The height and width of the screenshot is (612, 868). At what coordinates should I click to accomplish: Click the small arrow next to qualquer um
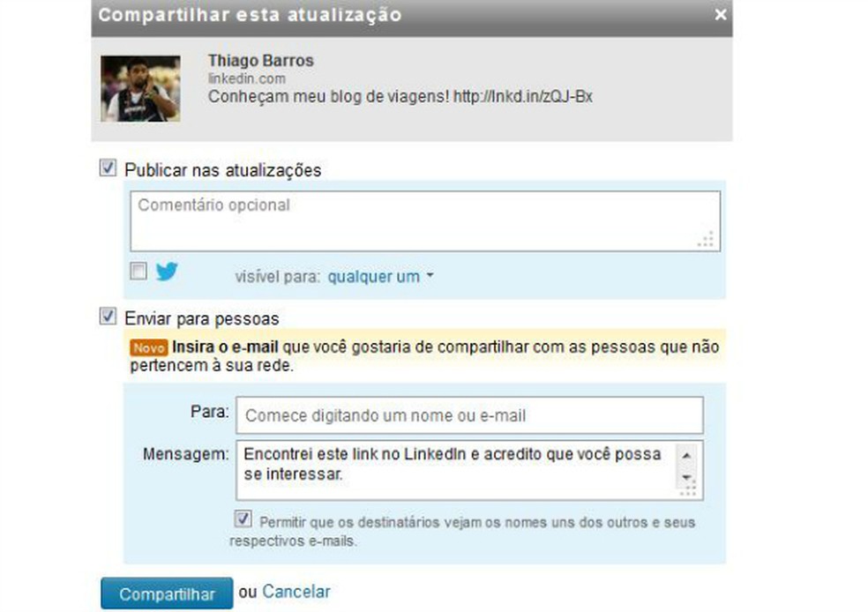click(x=430, y=275)
